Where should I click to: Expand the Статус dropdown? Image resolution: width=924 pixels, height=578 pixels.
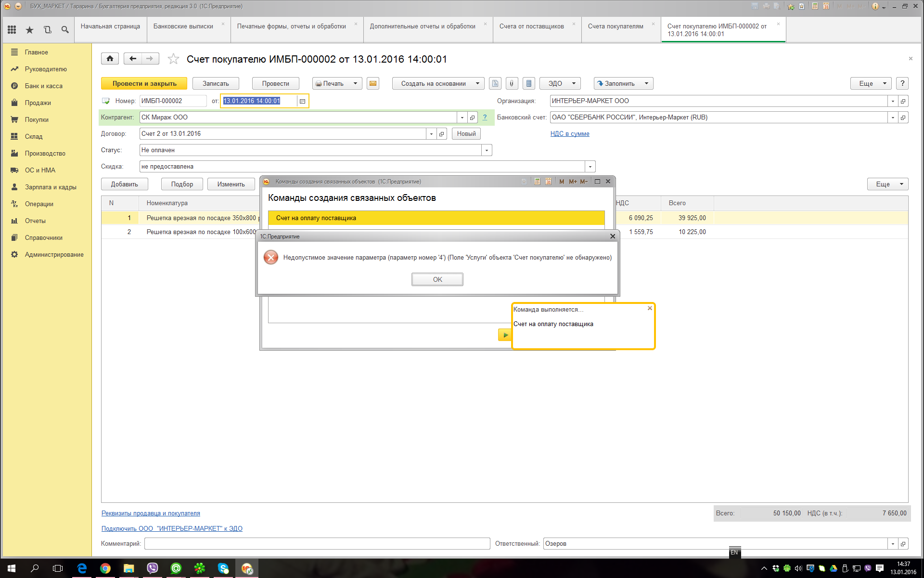coord(487,150)
